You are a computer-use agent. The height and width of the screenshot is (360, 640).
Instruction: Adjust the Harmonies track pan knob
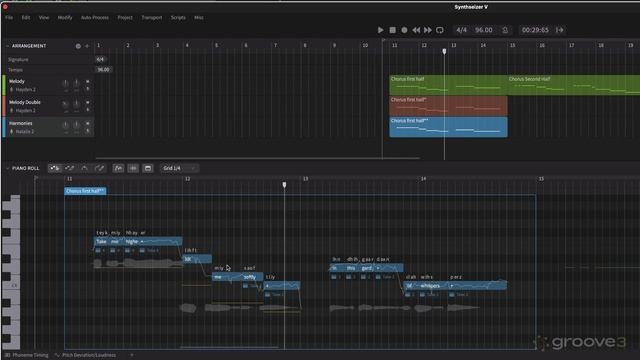pyautogui.click(x=76, y=125)
